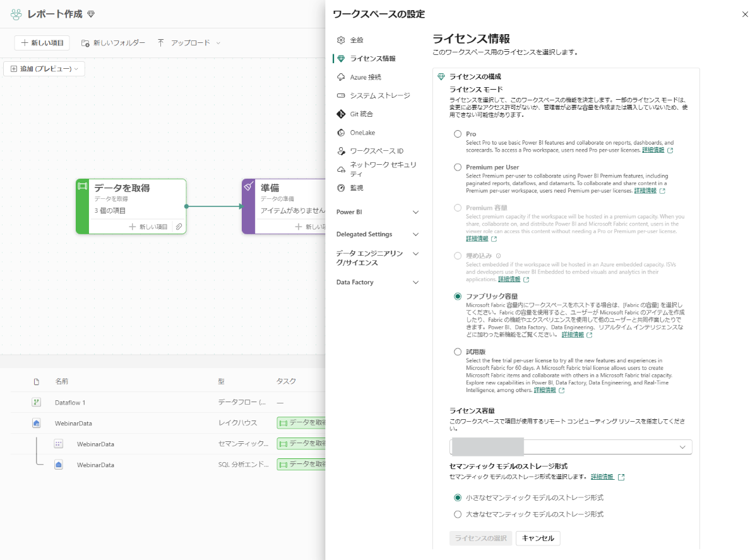Click the attachment clip icon on データを取得 card

click(x=179, y=227)
